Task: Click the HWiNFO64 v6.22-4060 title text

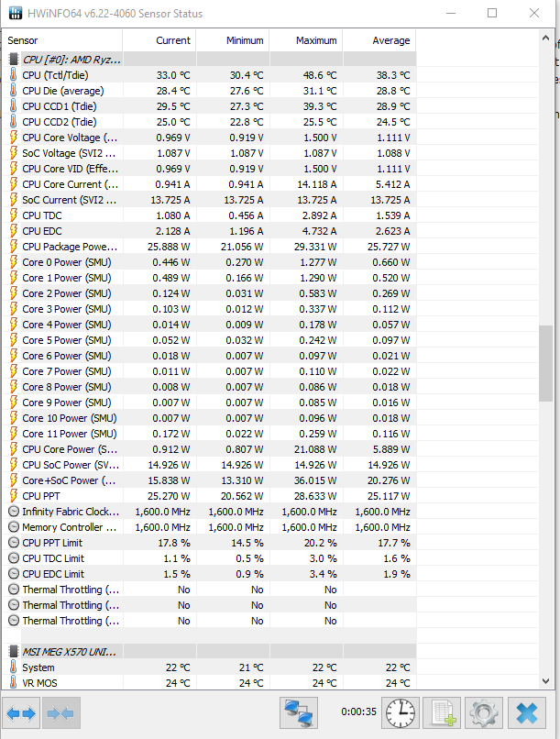Action: [115, 14]
